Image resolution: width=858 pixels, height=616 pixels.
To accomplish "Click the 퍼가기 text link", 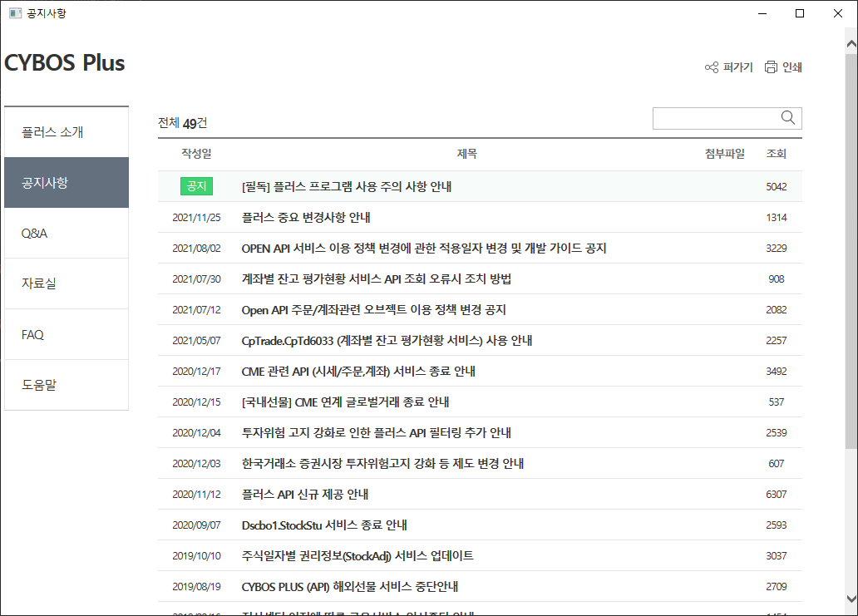I will coord(737,67).
